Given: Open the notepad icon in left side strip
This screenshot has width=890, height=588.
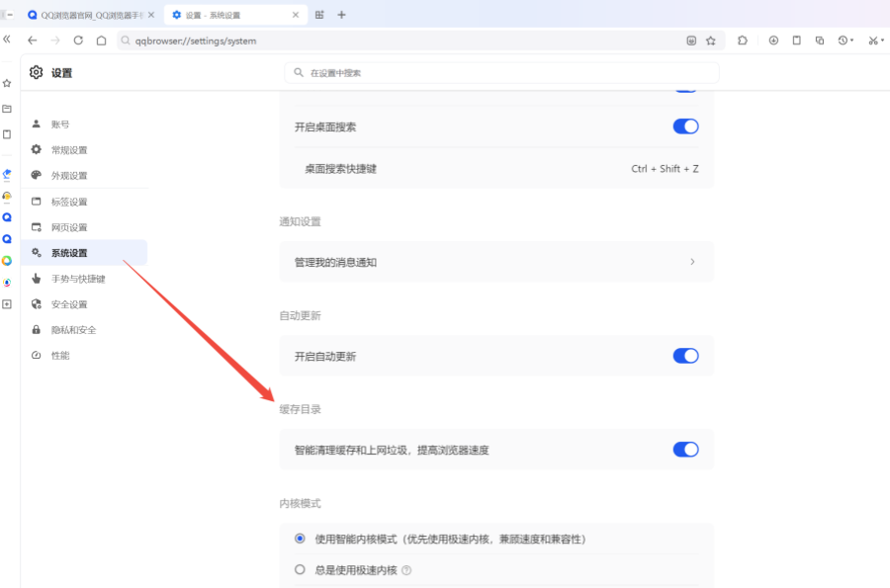Looking at the screenshot, I should click(7, 134).
